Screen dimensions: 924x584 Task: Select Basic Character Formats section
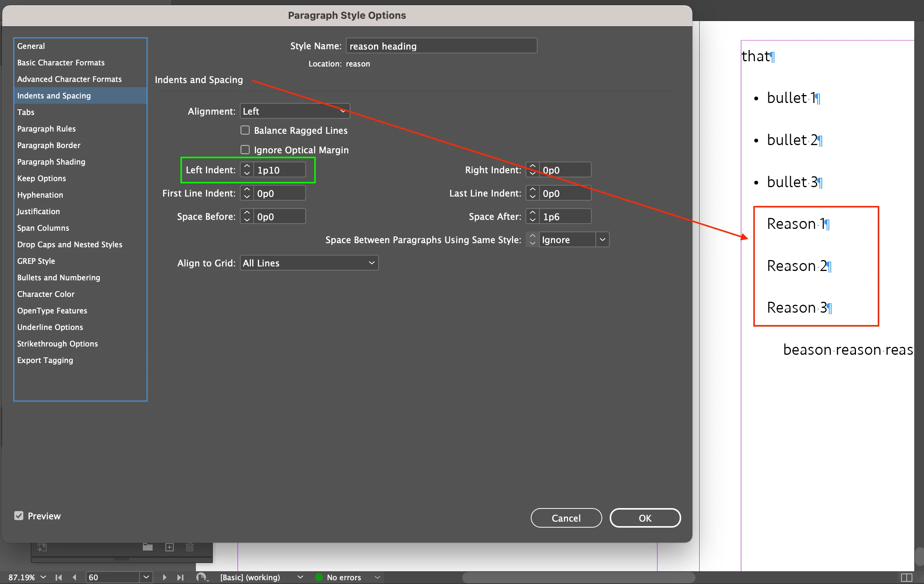point(61,62)
